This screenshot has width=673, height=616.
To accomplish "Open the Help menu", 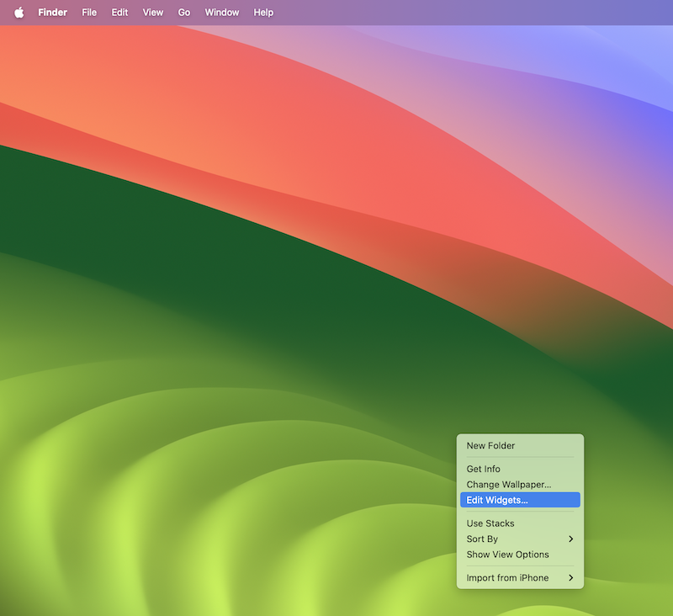I will point(263,13).
